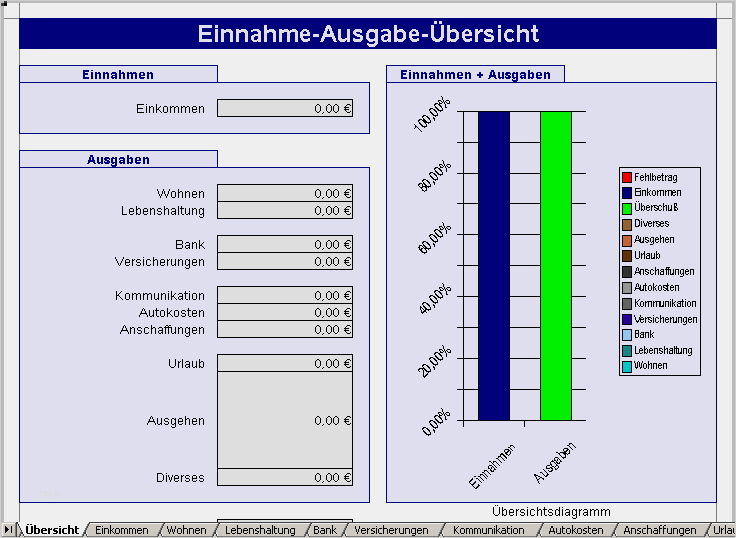Image resolution: width=736 pixels, height=538 pixels.
Task: Click the Einkommen amount field
Action: tap(285, 108)
